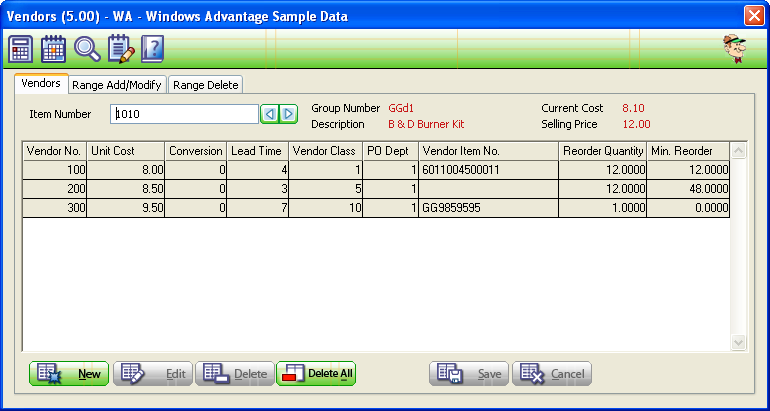Click the magnifying glass search icon
Viewport: 770px width, 411px height.
click(87, 49)
